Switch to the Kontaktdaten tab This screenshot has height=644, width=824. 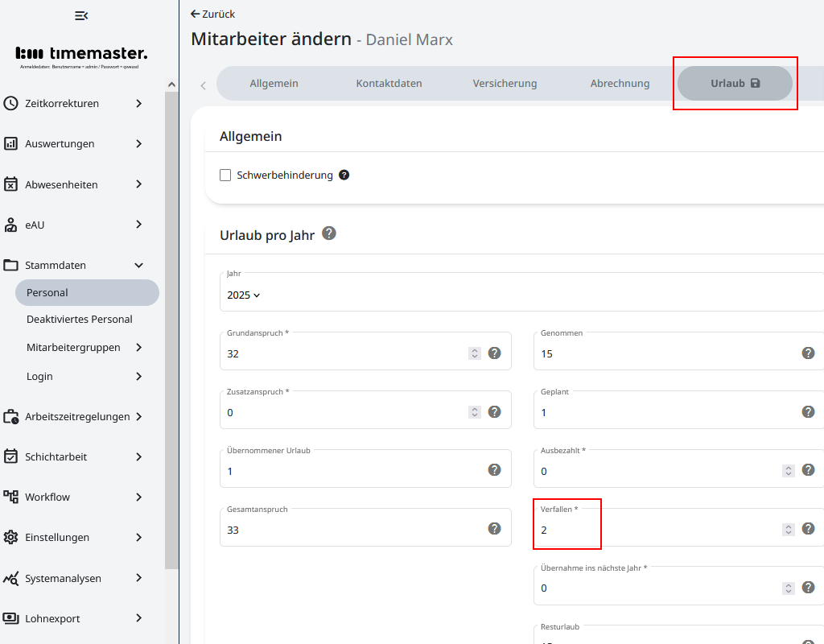389,84
